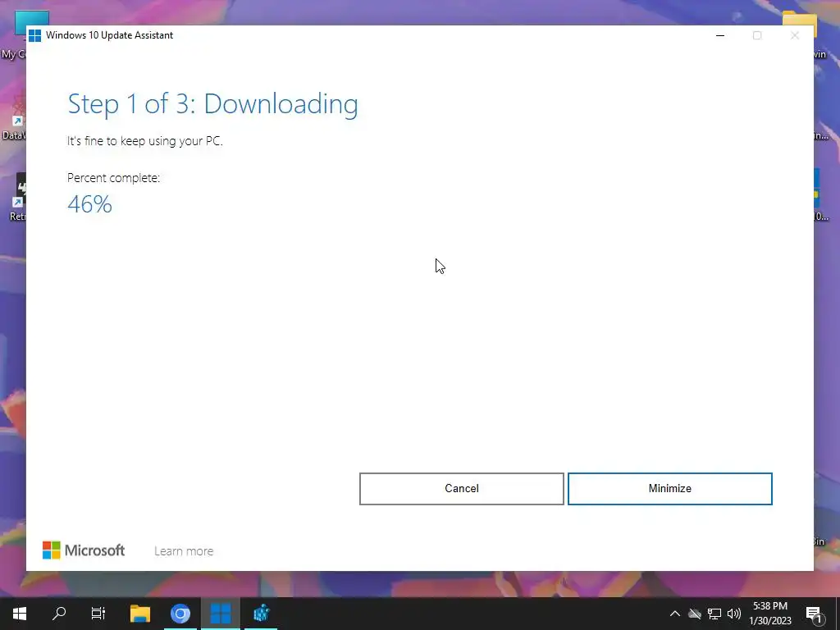This screenshot has width=840, height=630.
Task: Open taskbar Search
Action: [59, 614]
